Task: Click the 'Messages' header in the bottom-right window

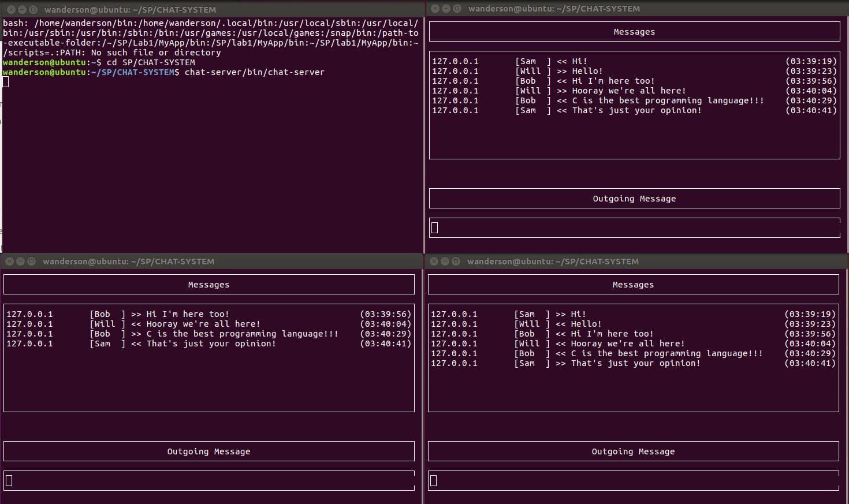Action: tap(633, 285)
